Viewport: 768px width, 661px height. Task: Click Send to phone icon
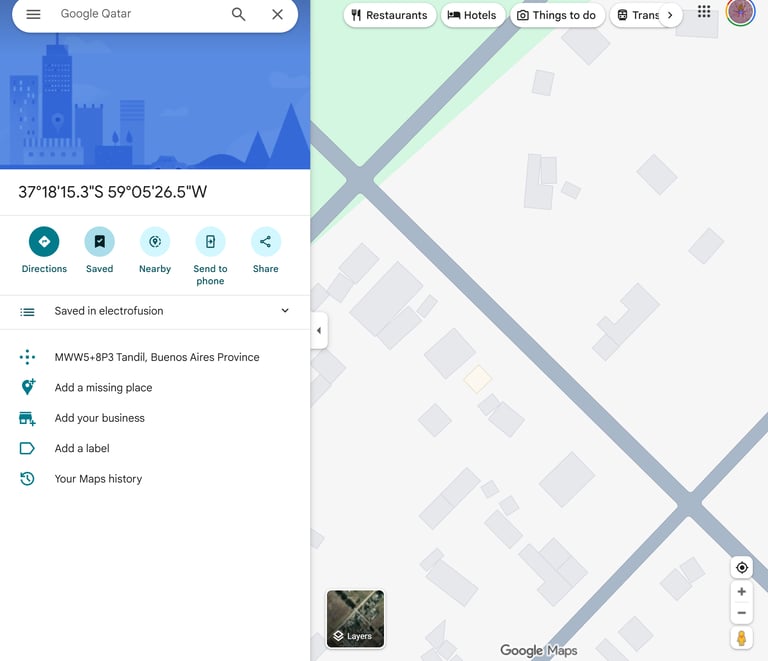[210, 241]
